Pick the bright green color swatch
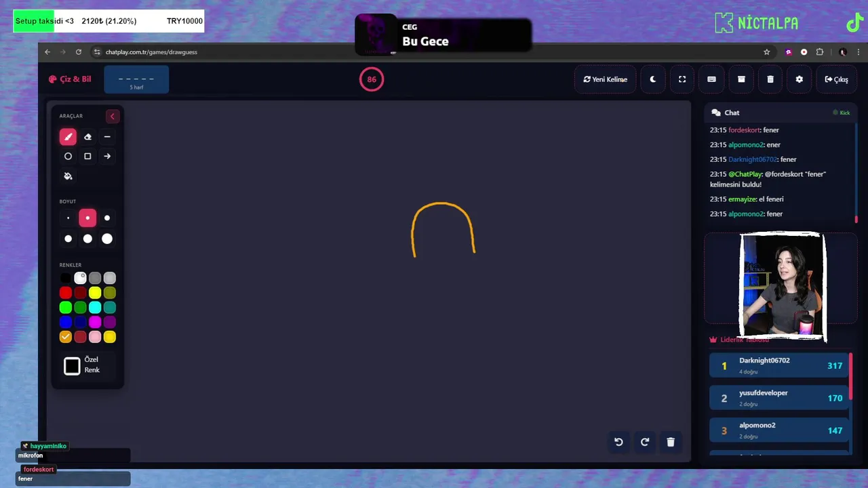The image size is (868, 488). click(x=66, y=308)
